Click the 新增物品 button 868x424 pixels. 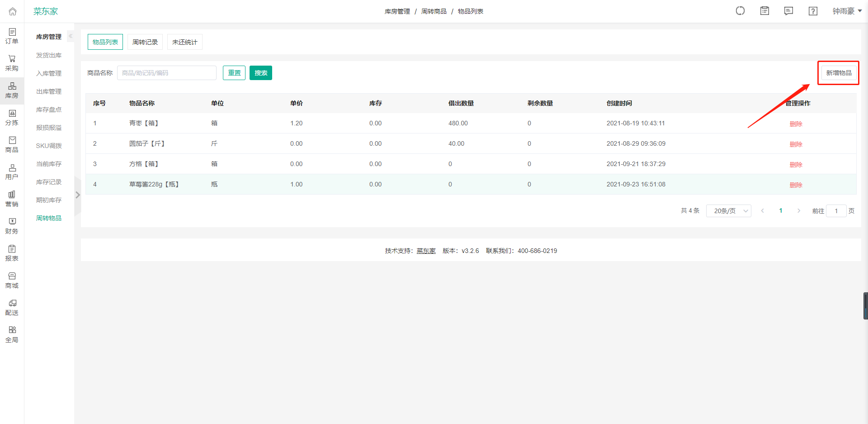click(x=839, y=73)
